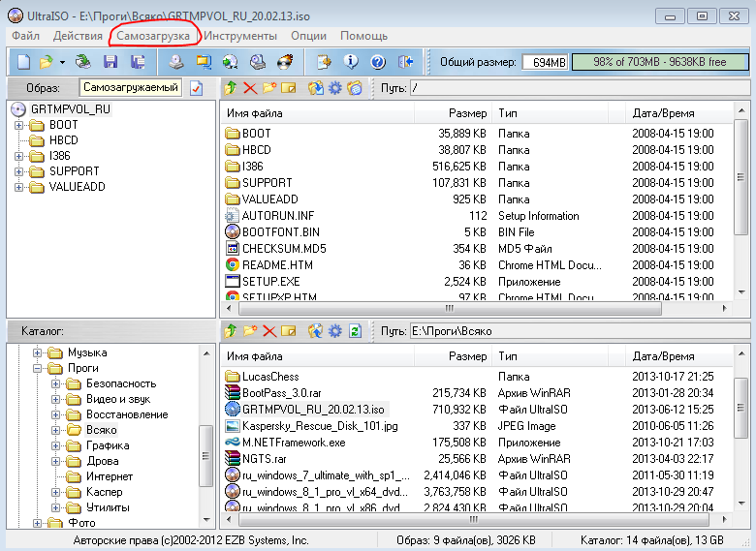Viewport: 756px width, 551px height.
Task: Refresh the Каталог pane file list
Action: pyautogui.click(x=356, y=331)
